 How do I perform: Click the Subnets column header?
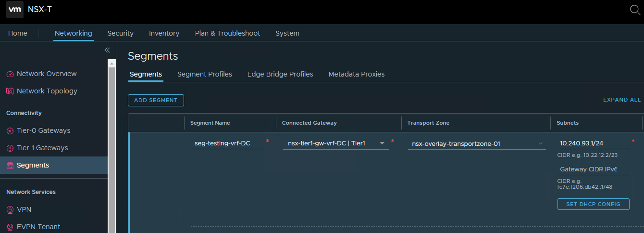point(568,123)
